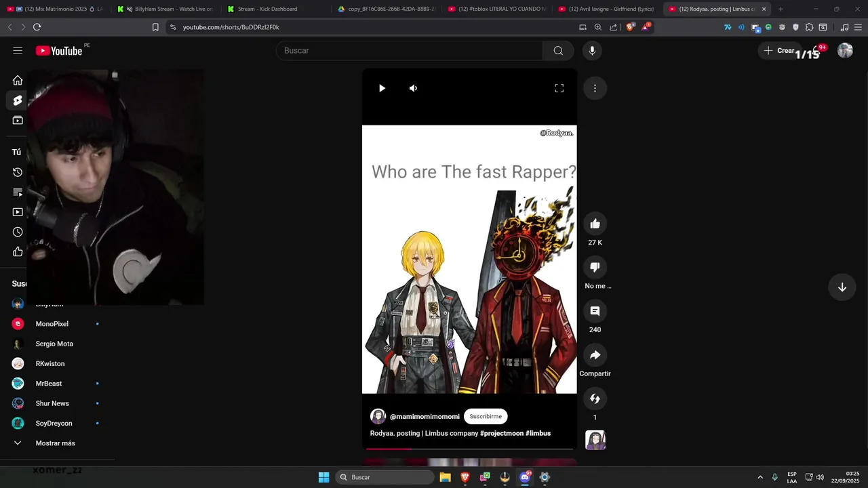The height and width of the screenshot is (488, 868).
Task: Reload the current page
Action: (x=37, y=27)
